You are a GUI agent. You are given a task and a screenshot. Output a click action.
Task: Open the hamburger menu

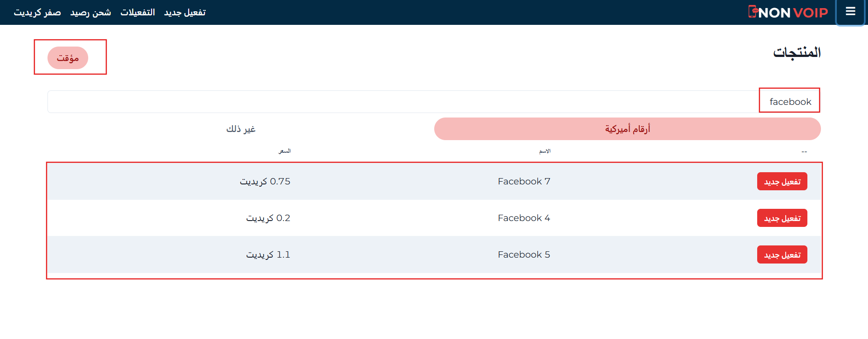pyautogui.click(x=850, y=12)
